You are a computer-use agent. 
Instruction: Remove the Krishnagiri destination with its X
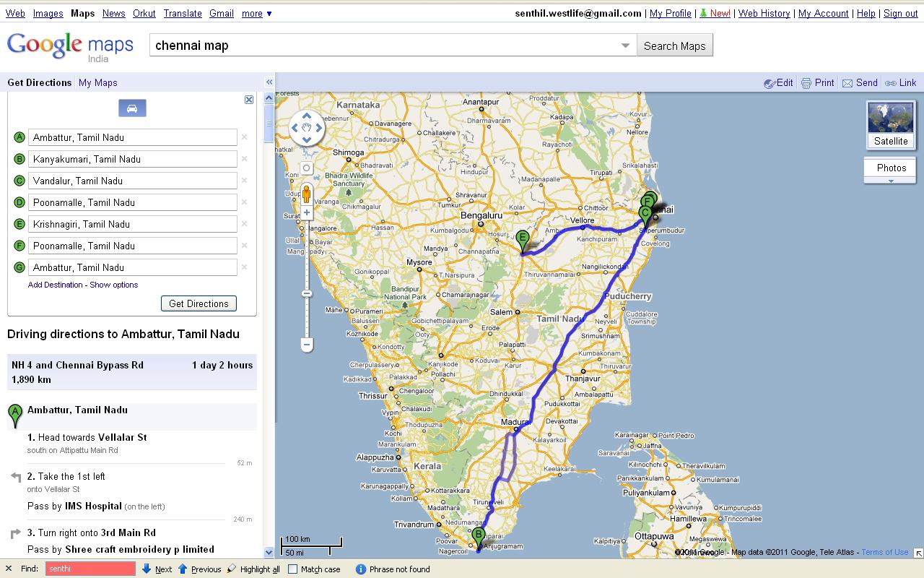coord(245,224)
